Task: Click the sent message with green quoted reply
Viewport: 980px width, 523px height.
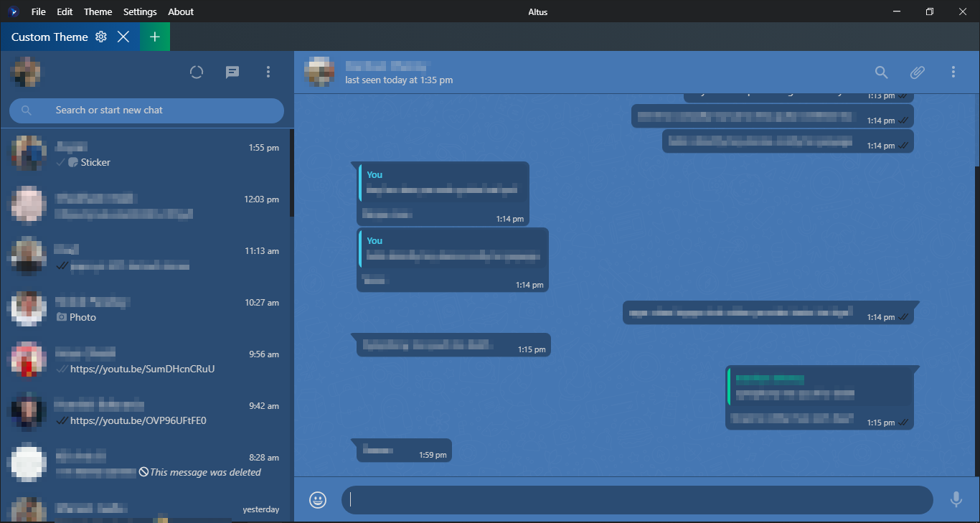Action: coord(819,397)
